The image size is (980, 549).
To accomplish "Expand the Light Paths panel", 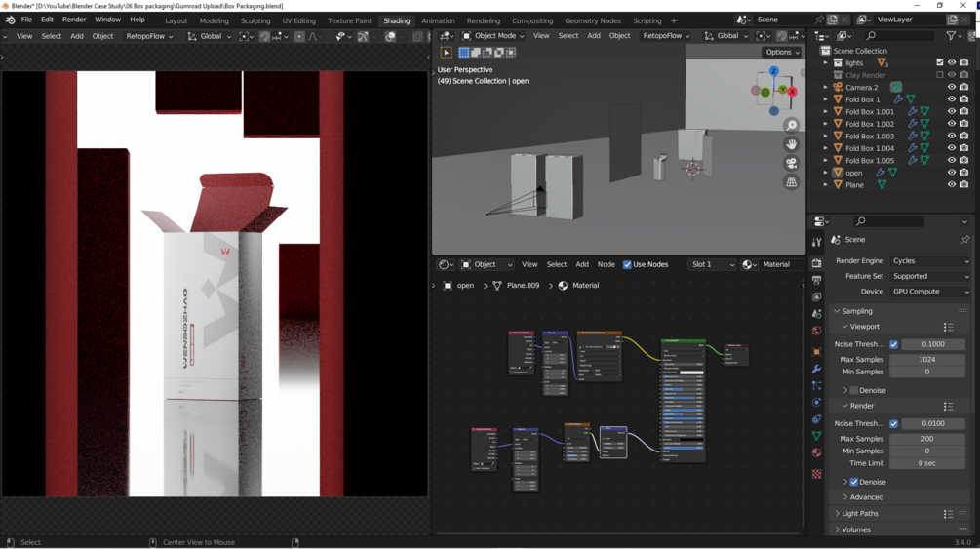I will tap(860, 513).
